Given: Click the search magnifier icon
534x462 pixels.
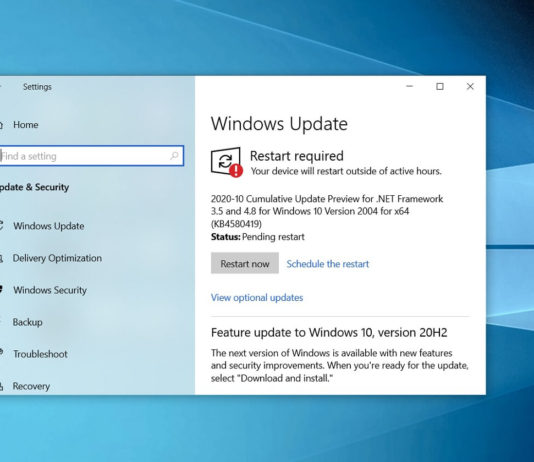Looking at the screenshot, I should click(174, 156).
